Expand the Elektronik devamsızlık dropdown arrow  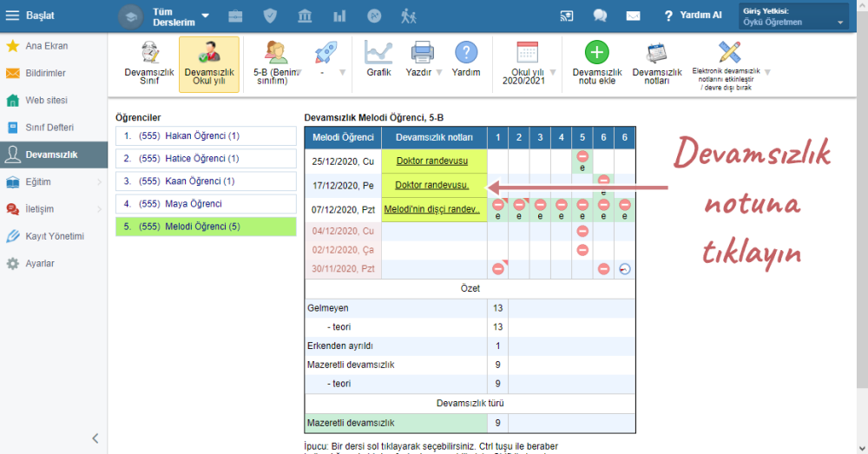click(767, 72)
